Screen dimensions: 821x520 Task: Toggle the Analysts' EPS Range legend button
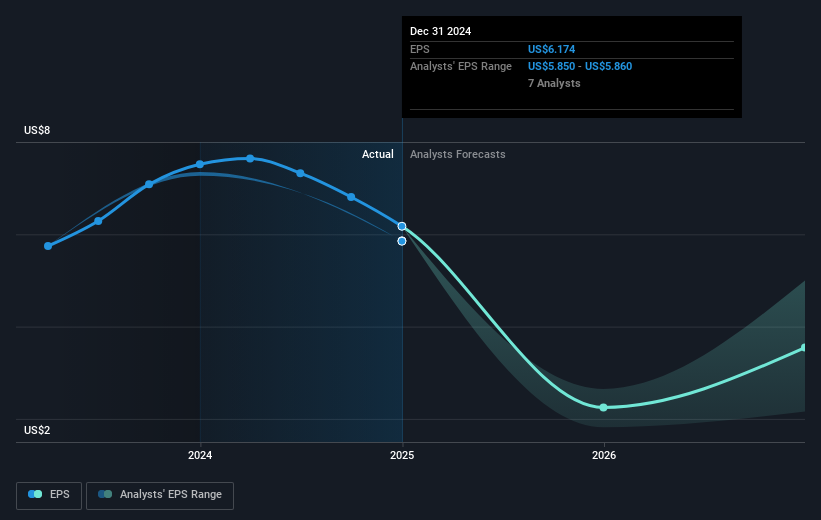(160, 495)
